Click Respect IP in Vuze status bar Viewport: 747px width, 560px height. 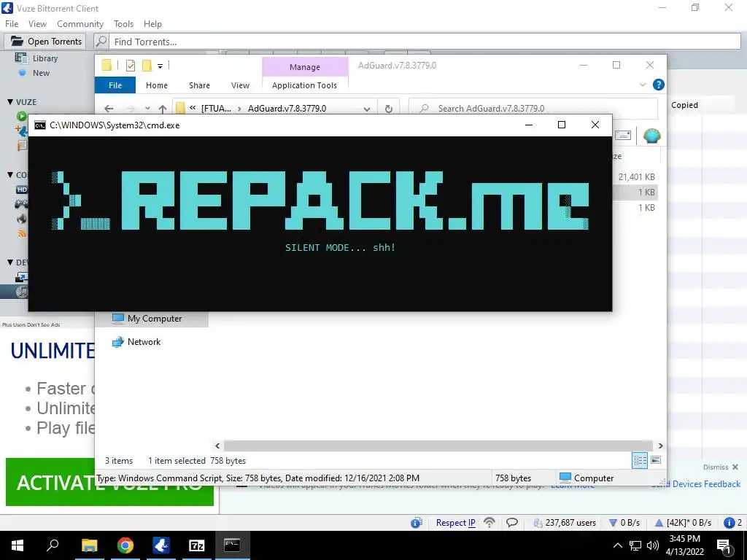click(455, 523)
